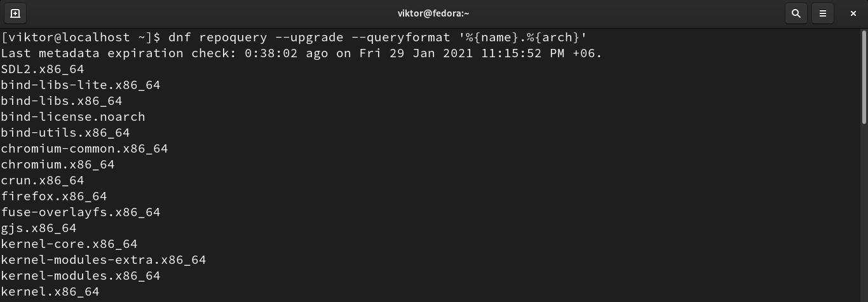Click the chromium-common.x86_64 line
Viewport: 868px width, 302px height.
[85, 149]
